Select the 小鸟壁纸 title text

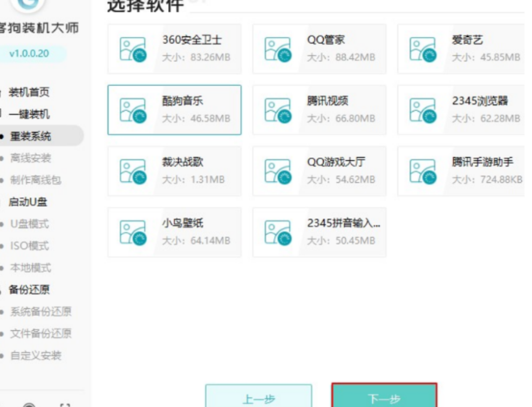(x=182, y=223)
